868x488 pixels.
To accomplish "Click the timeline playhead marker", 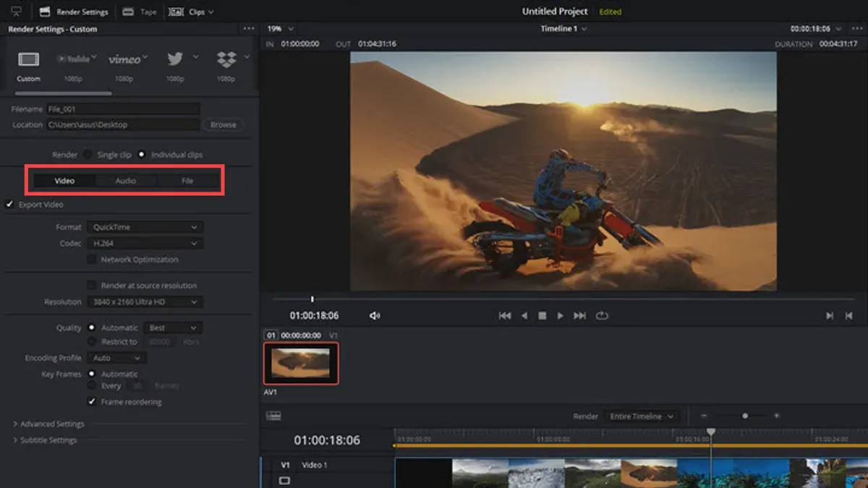I will (x=711, y=432).
